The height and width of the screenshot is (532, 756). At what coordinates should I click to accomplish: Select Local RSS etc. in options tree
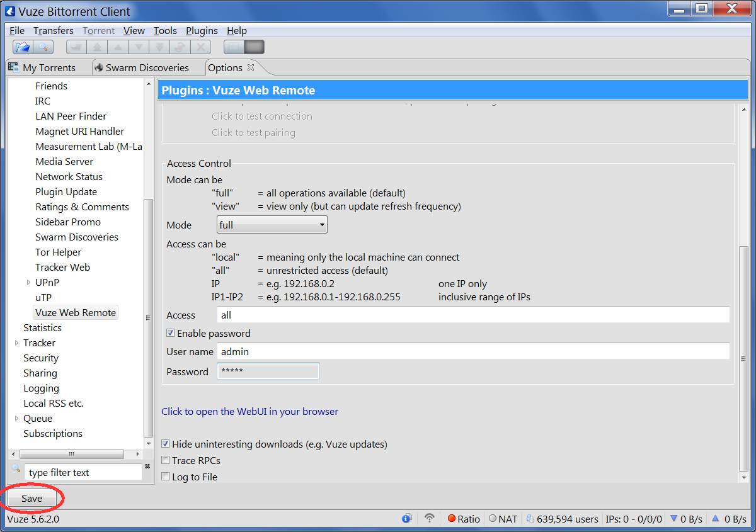(x=54, y=403)
